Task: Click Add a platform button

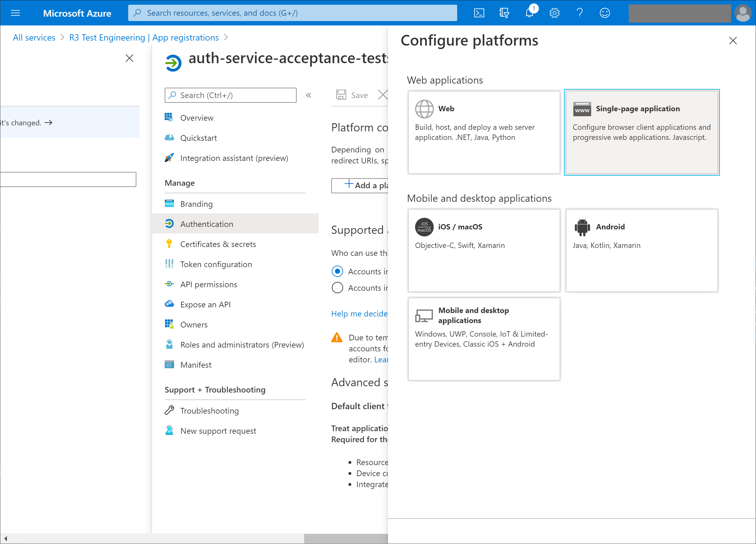Action: tap(360, 185)
